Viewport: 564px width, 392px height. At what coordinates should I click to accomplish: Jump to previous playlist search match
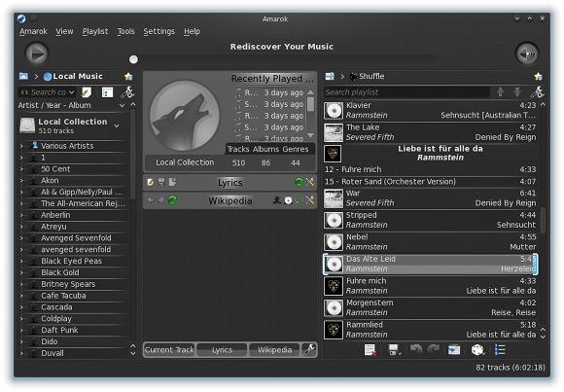(x=500, y=92)
